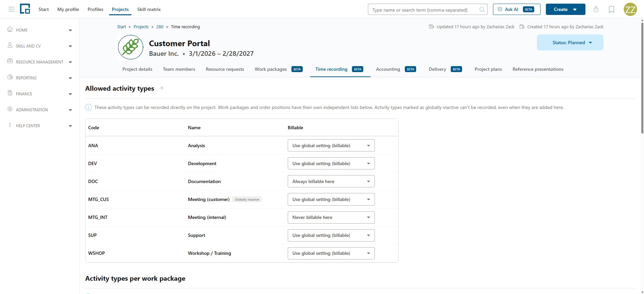The width and height of the screenshot is (644, 294).
Task: Open the billable dropdown for Meeting (customer)
Action: (x=331, y=199)
